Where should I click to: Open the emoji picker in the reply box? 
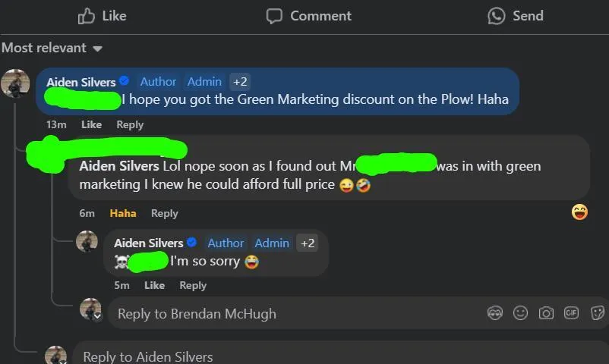pos(520,312)
